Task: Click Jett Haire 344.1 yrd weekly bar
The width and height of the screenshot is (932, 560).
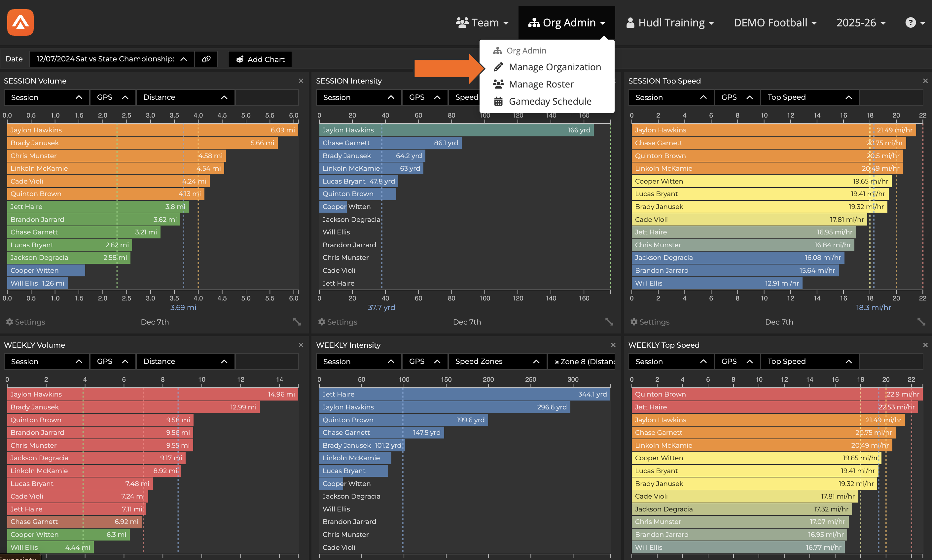Action: pos(464,394)
